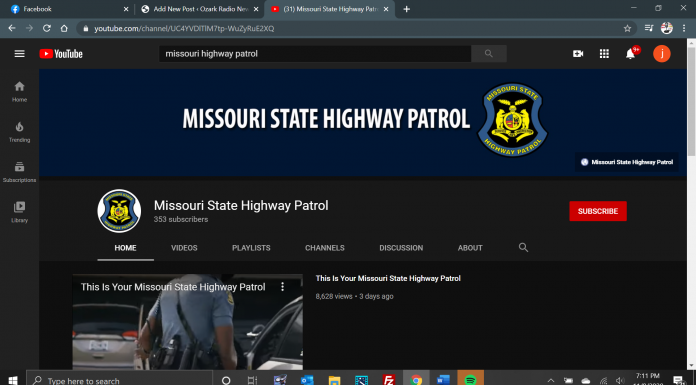Image resolution: width=696 pixels, height=385 pixels.
Task: View site information lock icon
Action: point(86,28)
